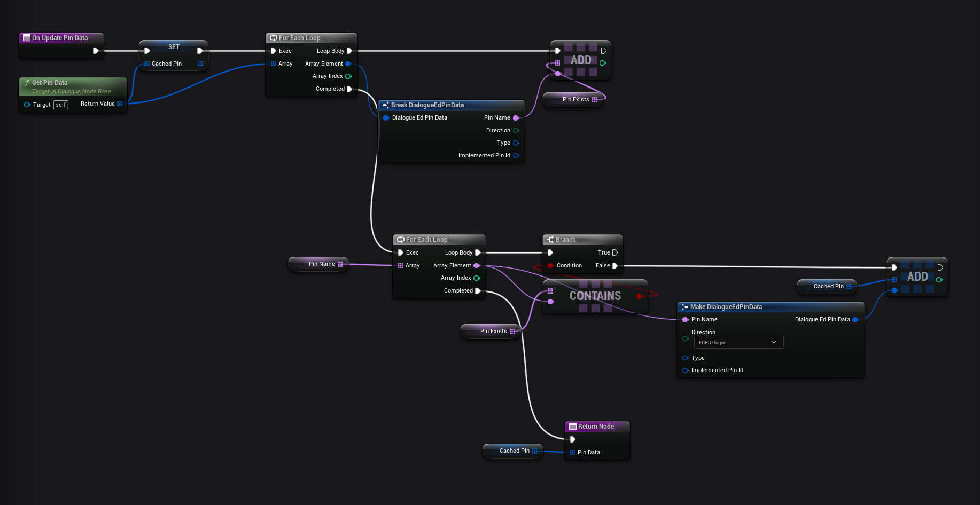This screenshot has width=980, height=505.
Task: Click the top For Each Loop node icon
Action: [x=273, y=38]
